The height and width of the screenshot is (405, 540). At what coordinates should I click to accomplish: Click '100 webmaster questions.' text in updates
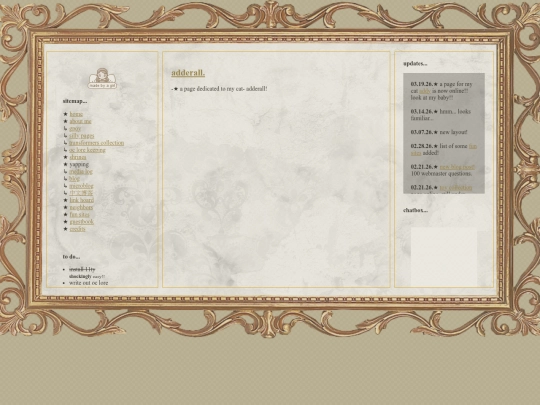[442, 174]
